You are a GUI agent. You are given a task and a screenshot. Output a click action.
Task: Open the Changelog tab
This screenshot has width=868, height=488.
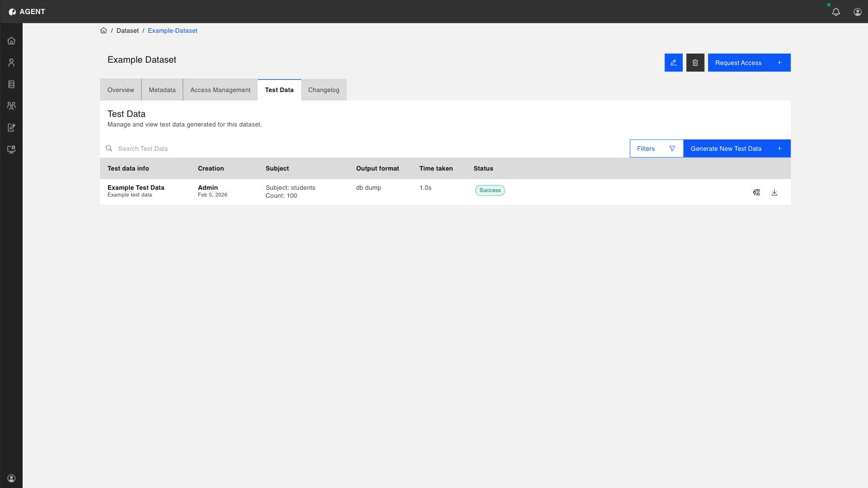tap(324, 90)
